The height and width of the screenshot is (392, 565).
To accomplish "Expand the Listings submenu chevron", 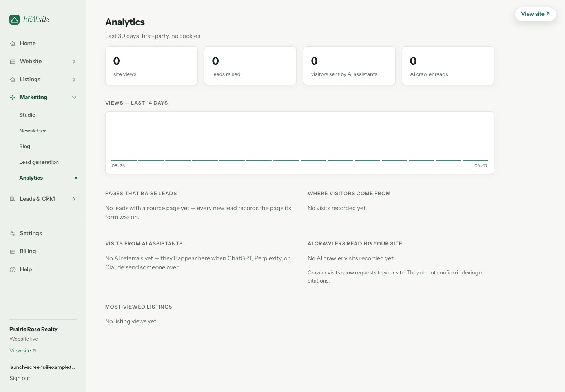I will click(x=74, y=80).
